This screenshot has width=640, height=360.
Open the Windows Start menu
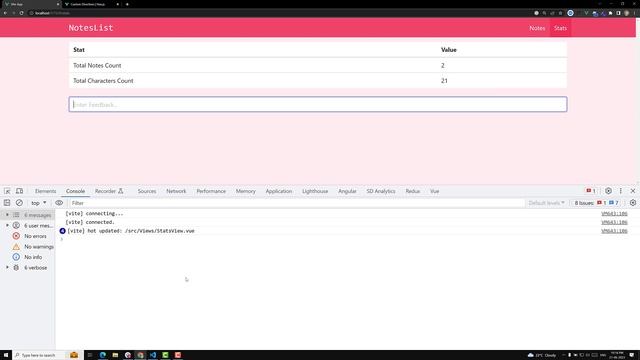(x=6, y=355)
